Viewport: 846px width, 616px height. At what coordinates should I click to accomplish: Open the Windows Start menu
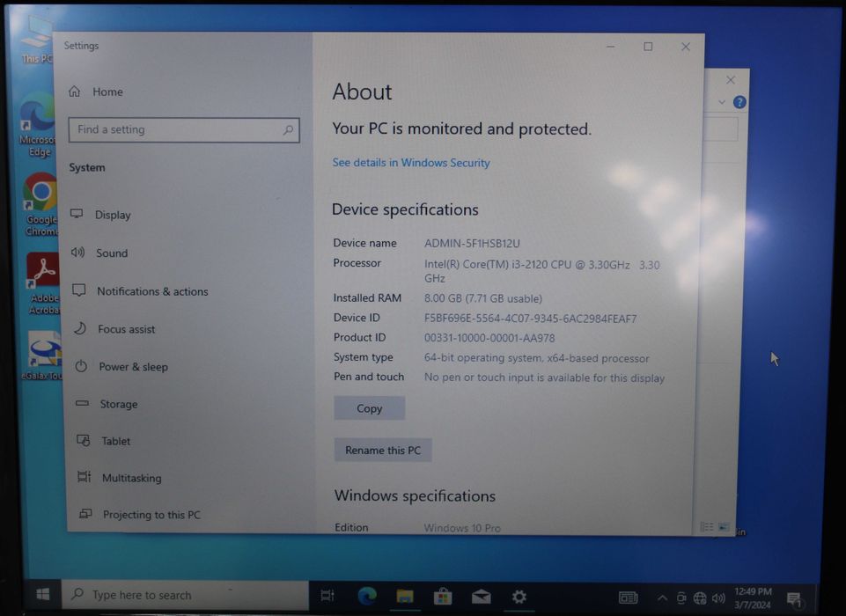tap(42, 594)
